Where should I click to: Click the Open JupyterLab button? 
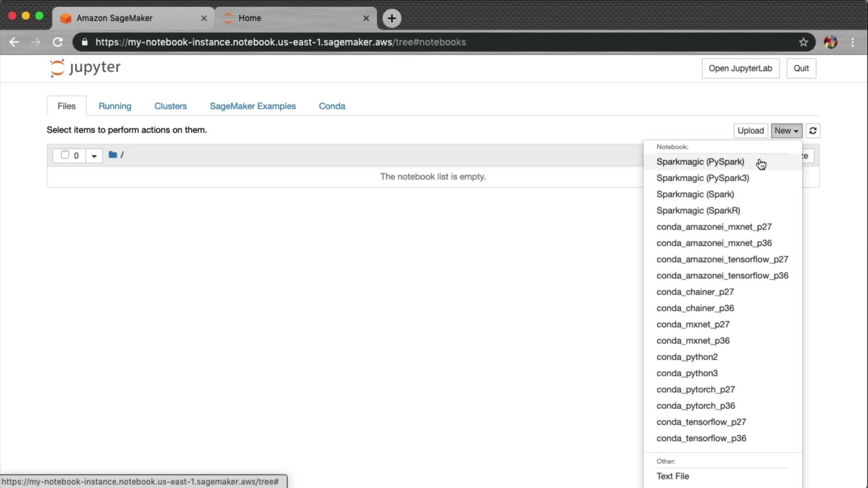(x=740, y=68)
